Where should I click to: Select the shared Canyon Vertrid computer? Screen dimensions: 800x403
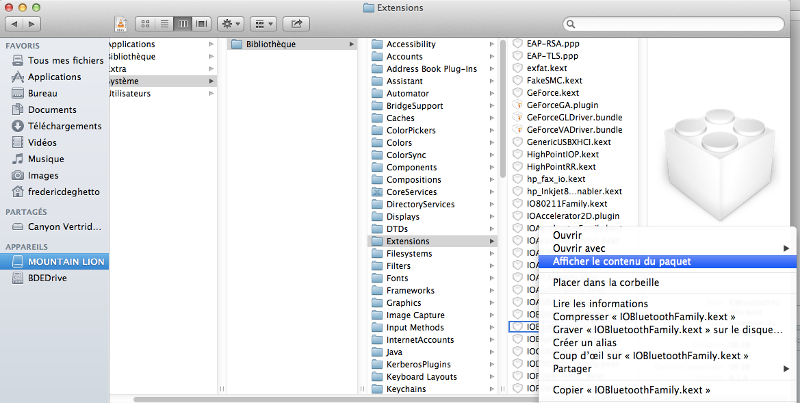click(55, 226)
